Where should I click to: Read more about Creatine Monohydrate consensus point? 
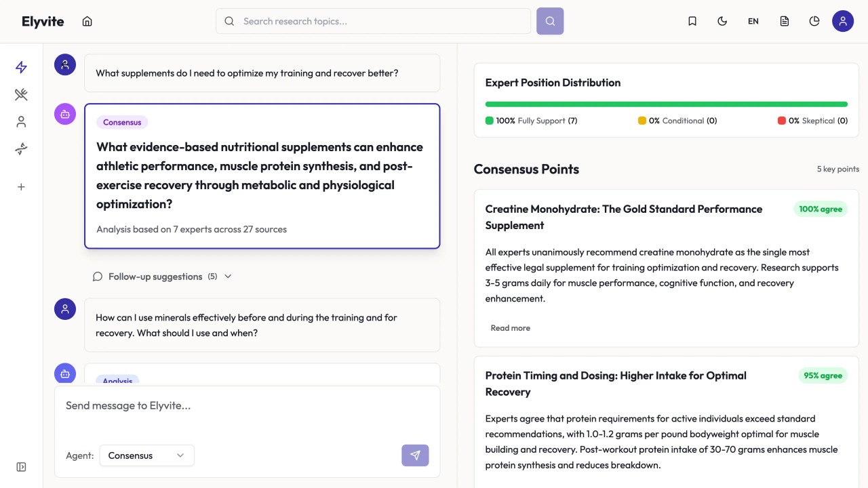pyautogui.click(x=510, y=327)
